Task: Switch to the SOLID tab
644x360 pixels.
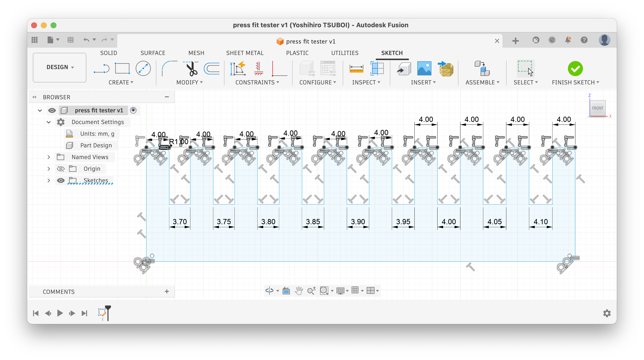Action: [x=108, y=53]
